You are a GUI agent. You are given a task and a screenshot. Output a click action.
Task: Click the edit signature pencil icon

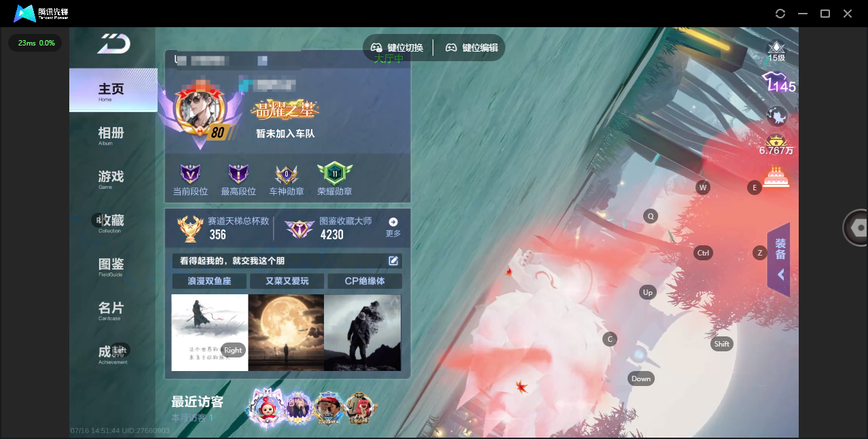pyautogui.click(x=393, y=261)
